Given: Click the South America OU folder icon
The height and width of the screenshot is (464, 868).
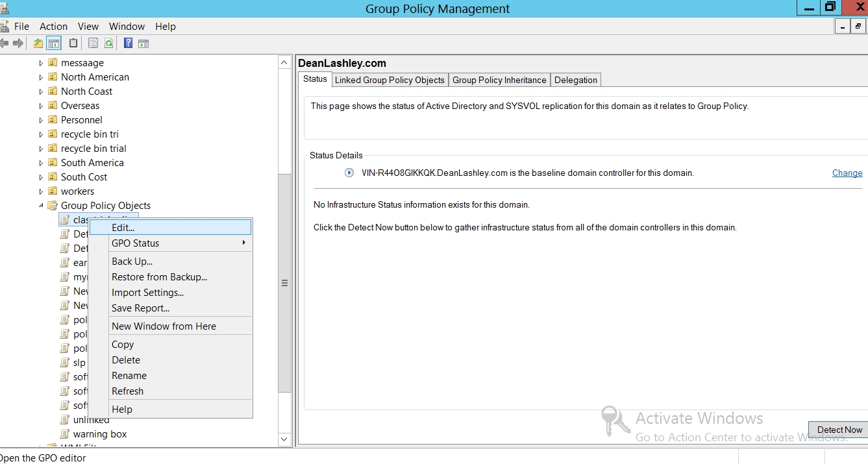Looking at the screenshot, I should (53, 163).
